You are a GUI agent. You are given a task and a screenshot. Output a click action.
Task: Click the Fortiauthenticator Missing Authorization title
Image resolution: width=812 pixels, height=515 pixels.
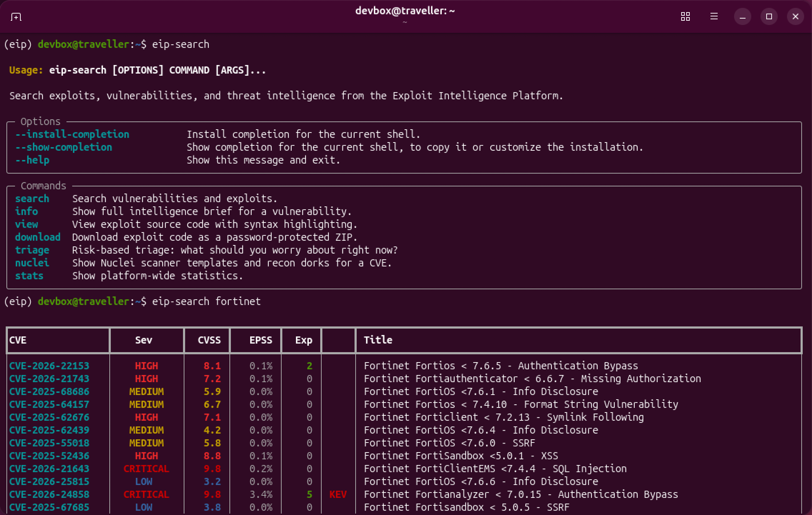(533, 379)
